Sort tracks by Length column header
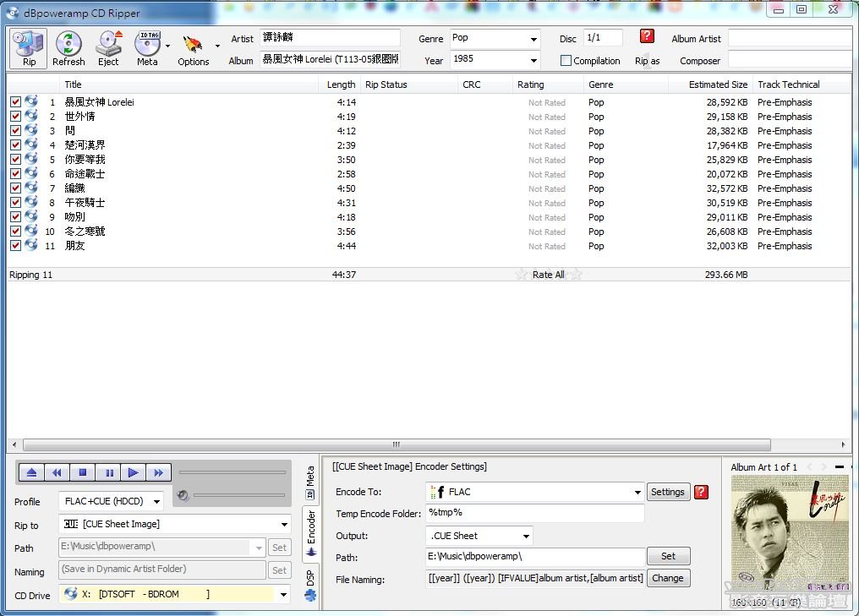The image size is (859, 616). [x=341, y=84]
